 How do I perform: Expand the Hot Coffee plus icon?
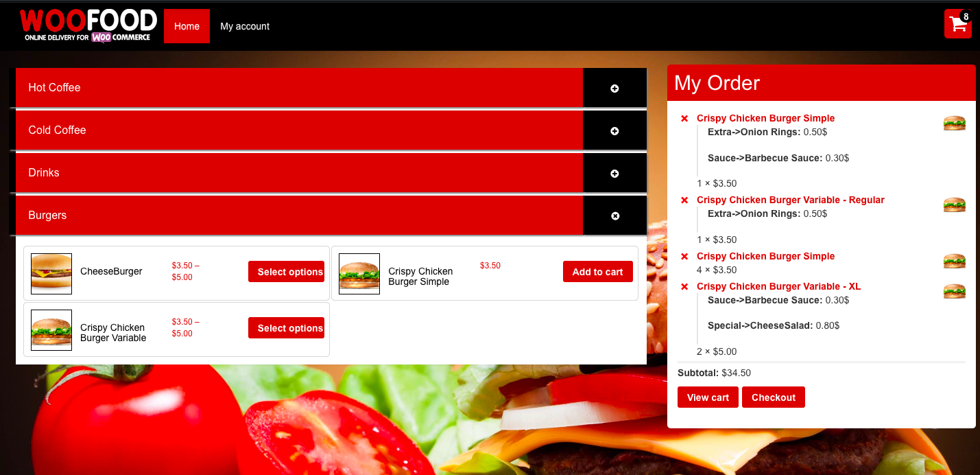(x=614, y=88)
